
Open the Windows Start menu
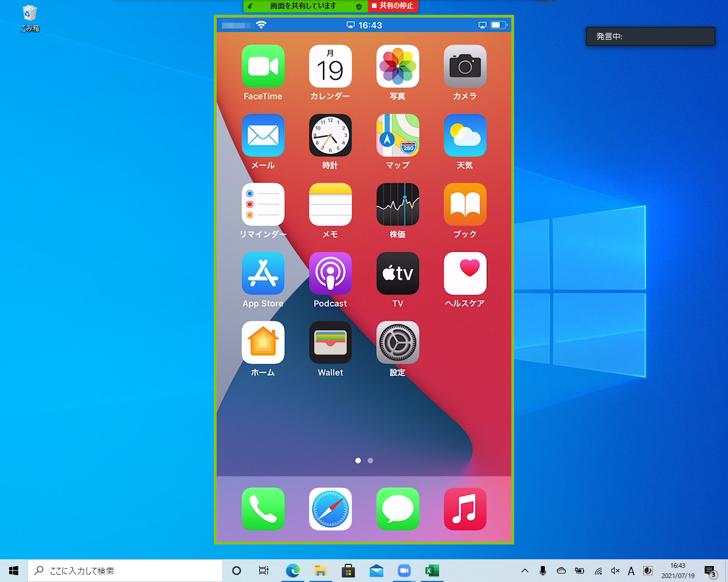pos(14,571)
